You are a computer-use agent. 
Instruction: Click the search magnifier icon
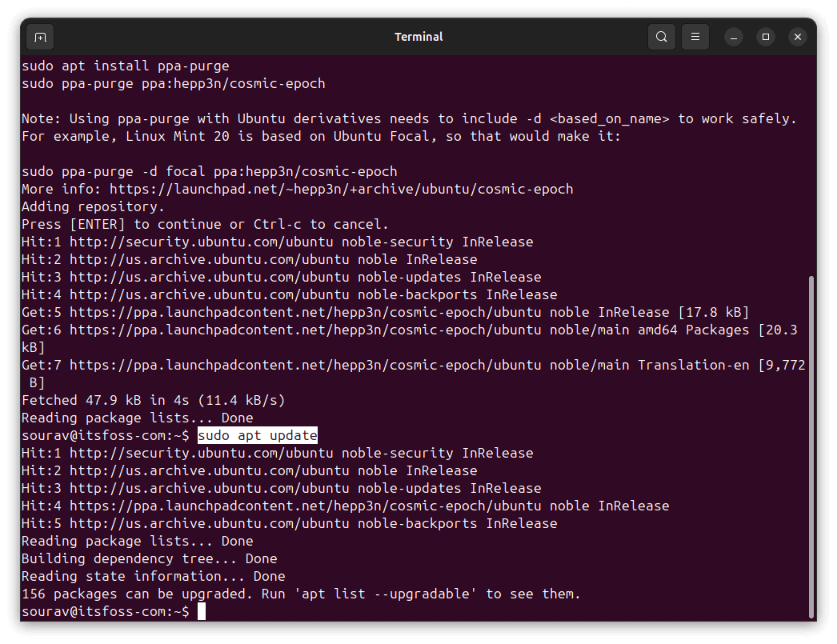(x=662, y=37)
